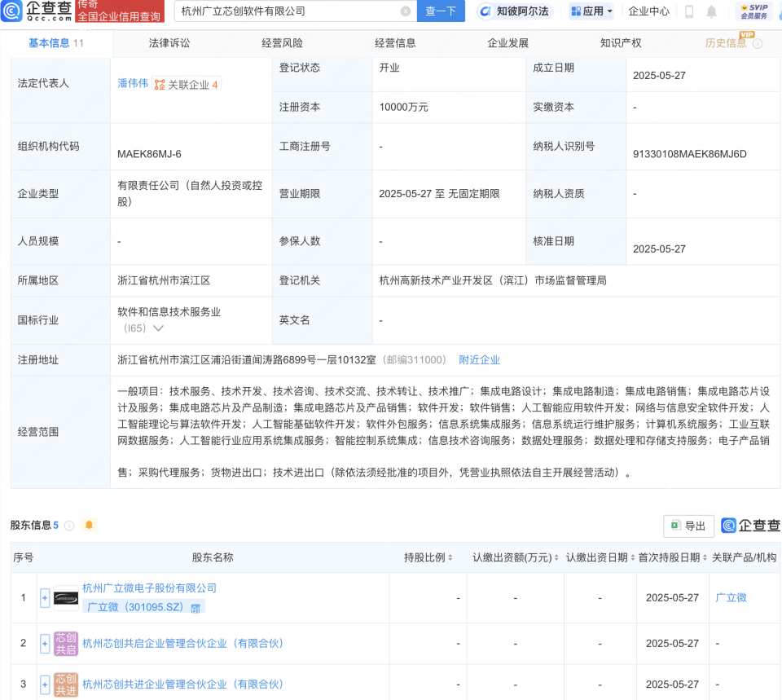Click 软件和信息技术服务业 industry text

click(169, 312)
